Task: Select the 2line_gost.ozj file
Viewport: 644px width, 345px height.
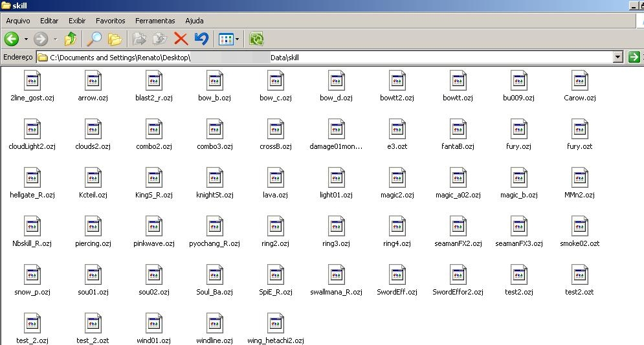Action: (x=32, y=81)
